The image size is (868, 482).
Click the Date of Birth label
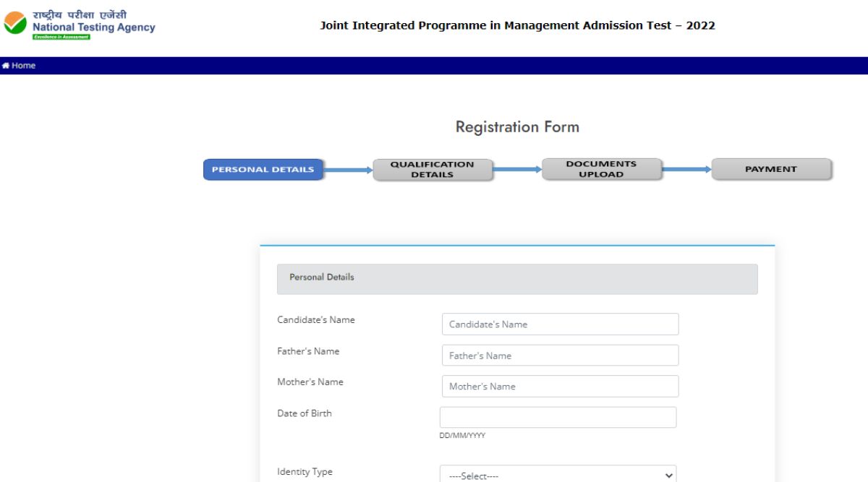pyautogui.click(x=305, y=413)
